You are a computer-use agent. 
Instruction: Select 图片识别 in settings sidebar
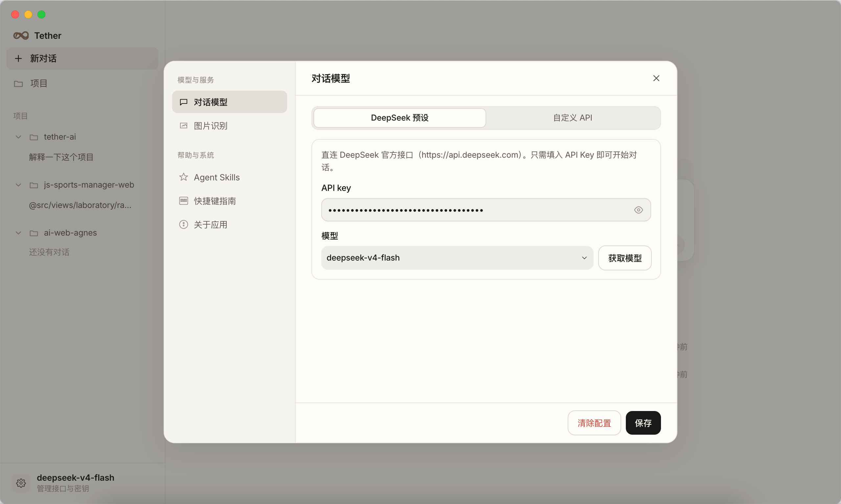[x=230, y=126]
